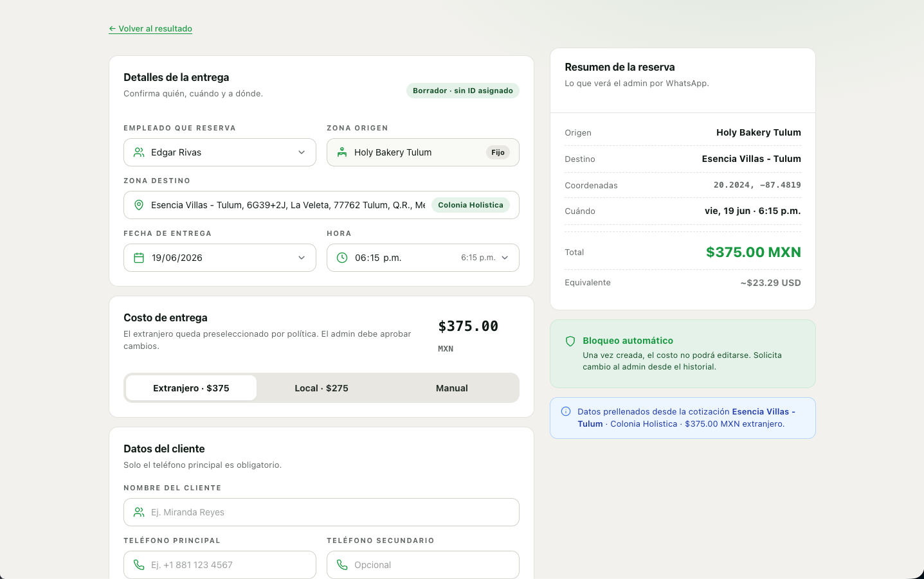Click the calendar icon in Fecha de Entrega
The width and height of the screenshot is (924, 579).
click(139, 258)
